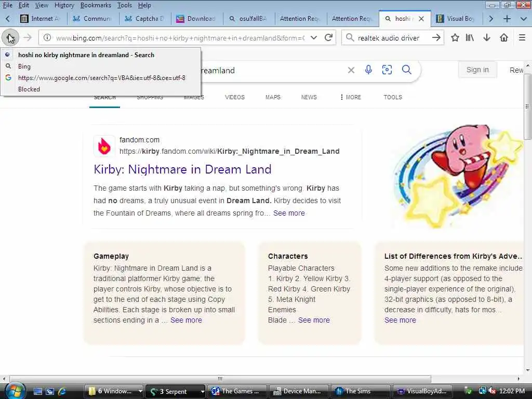532x399 pixels.
Task: Switch to the Captcha tab
Action: tap(145, 19)
